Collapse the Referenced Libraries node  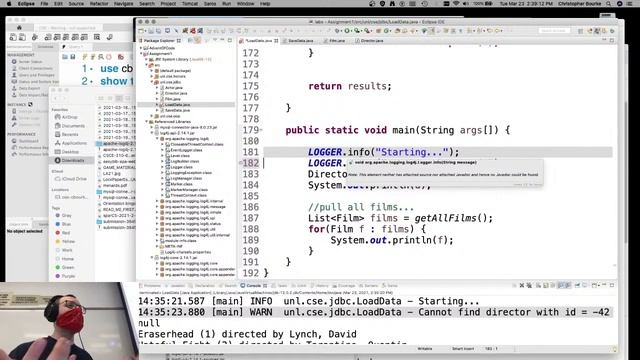[147, 122]
